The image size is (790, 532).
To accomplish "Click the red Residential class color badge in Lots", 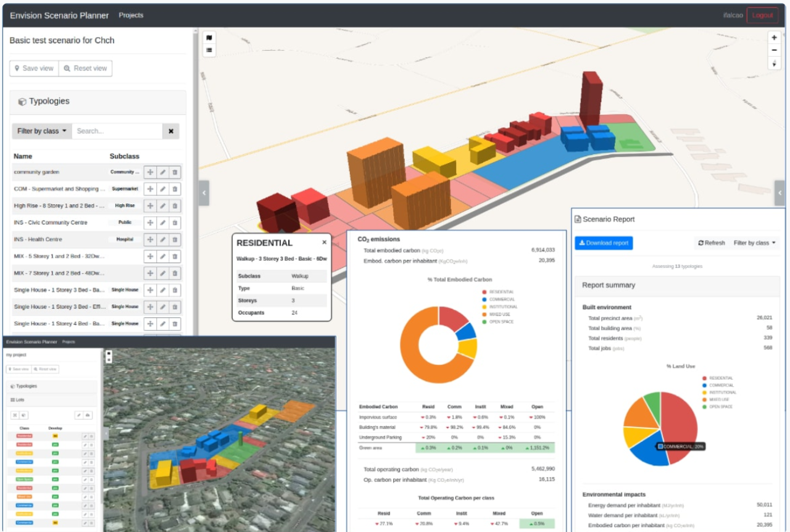I will pos(24,436).
